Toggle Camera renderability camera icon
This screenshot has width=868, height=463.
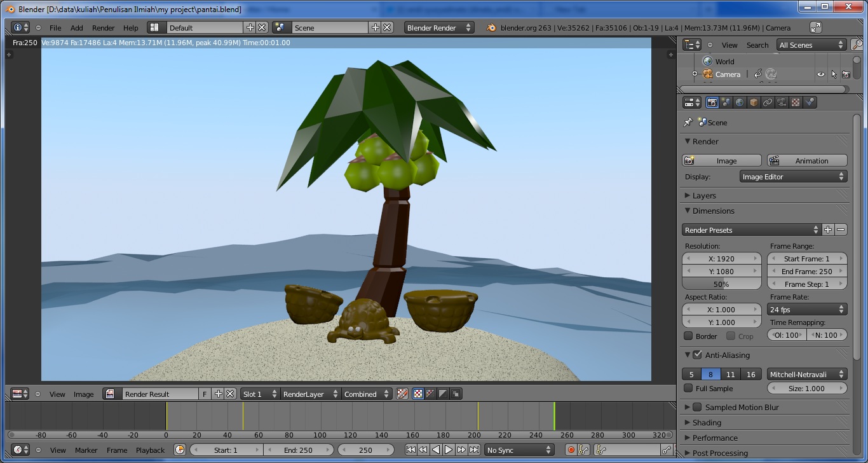click(846, 74)
